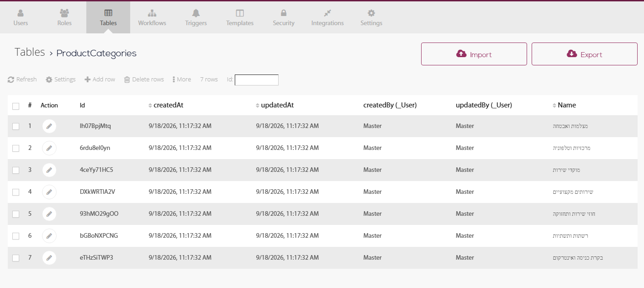Sort by the updatedAt column
The width and height of the screenshot is (644, 288).
coord(274,105)
